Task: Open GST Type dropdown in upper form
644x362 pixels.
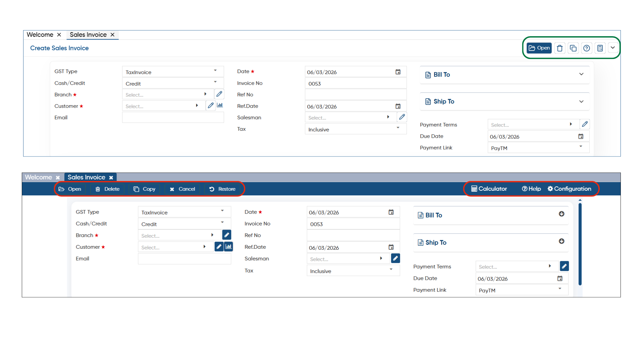Action: pos(173,72)
